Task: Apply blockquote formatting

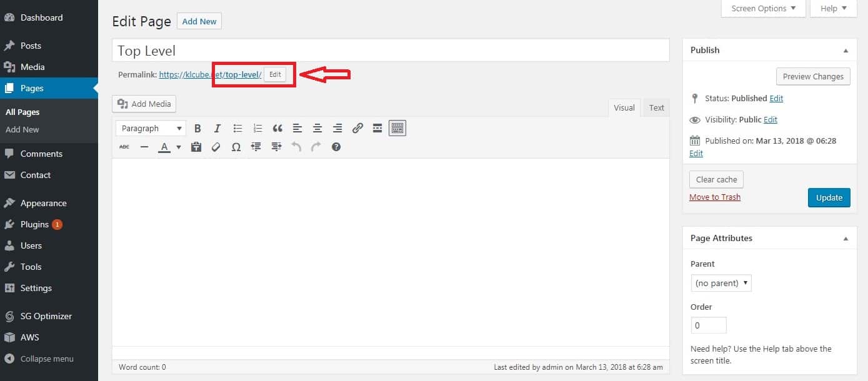Action: point(277,128)
